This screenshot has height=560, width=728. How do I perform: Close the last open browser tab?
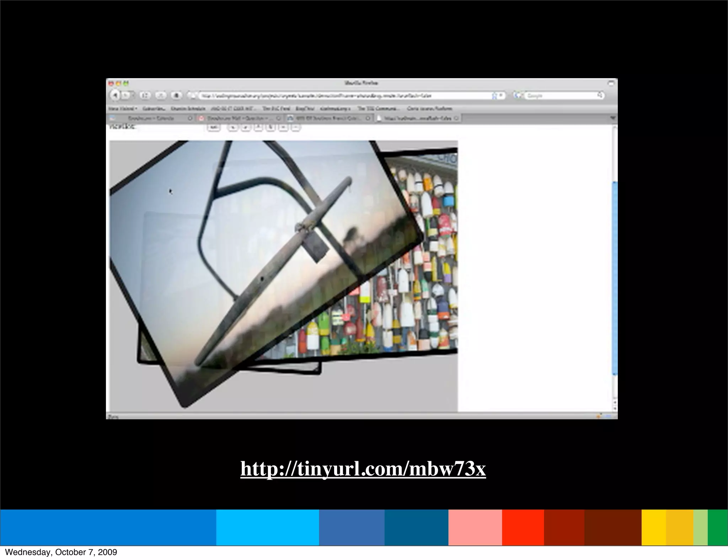click(x=456, y=118)
